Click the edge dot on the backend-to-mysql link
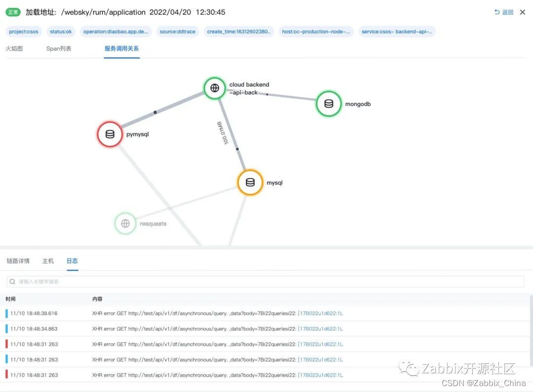The height and width of the screenshot is (392, 533). (237, 149)
